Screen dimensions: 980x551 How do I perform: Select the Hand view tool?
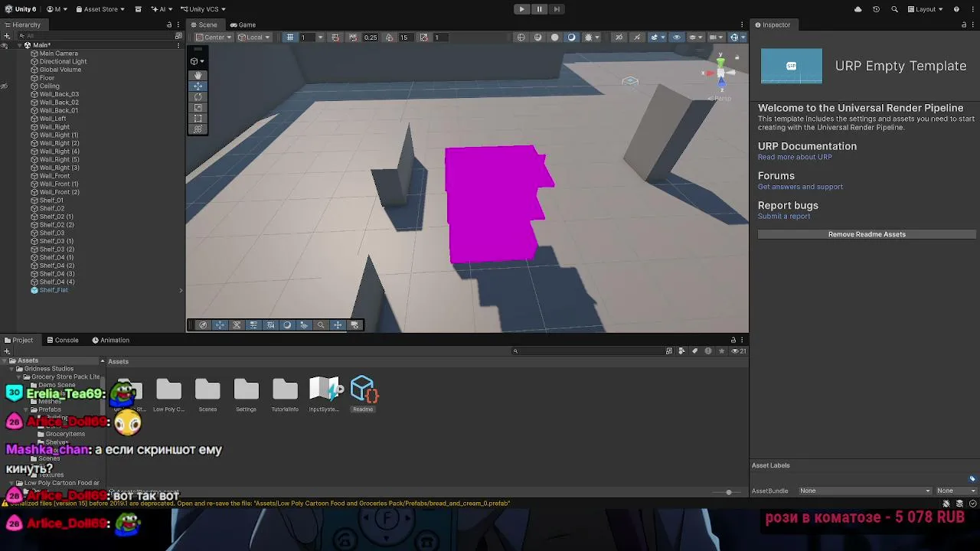[x=198, y=75]
